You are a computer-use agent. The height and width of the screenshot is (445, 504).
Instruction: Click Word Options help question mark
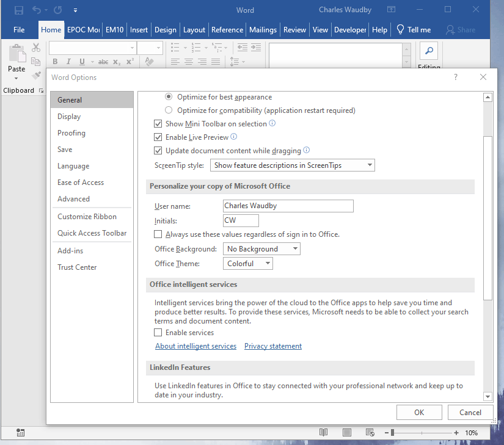456,77
